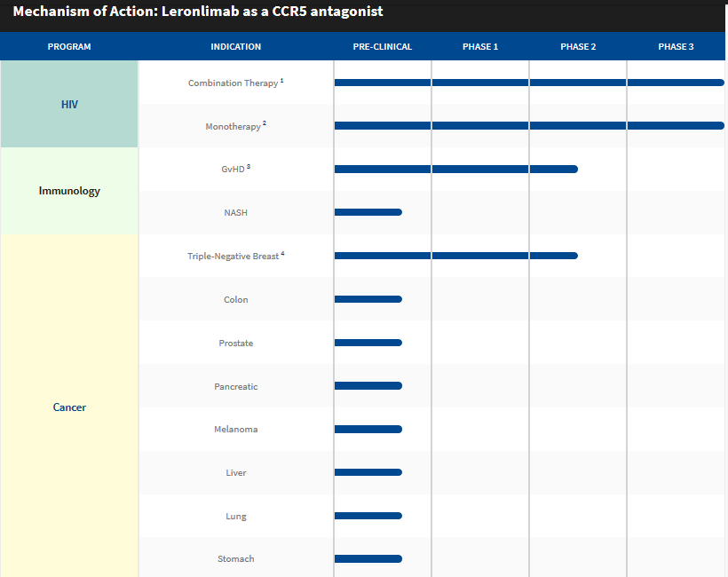
Task: Click the "Triple-Negative Breast" indication label
Action: (233, 257)
